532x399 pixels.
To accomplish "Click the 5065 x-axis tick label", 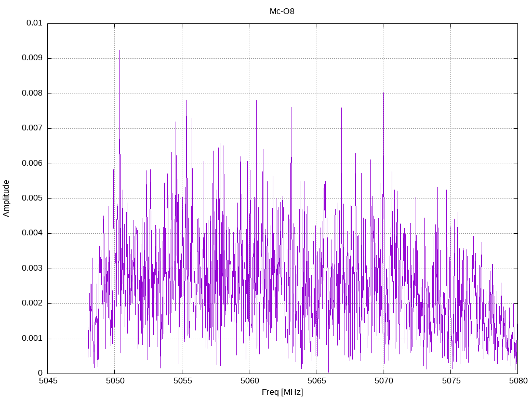I will pos(316,381).
